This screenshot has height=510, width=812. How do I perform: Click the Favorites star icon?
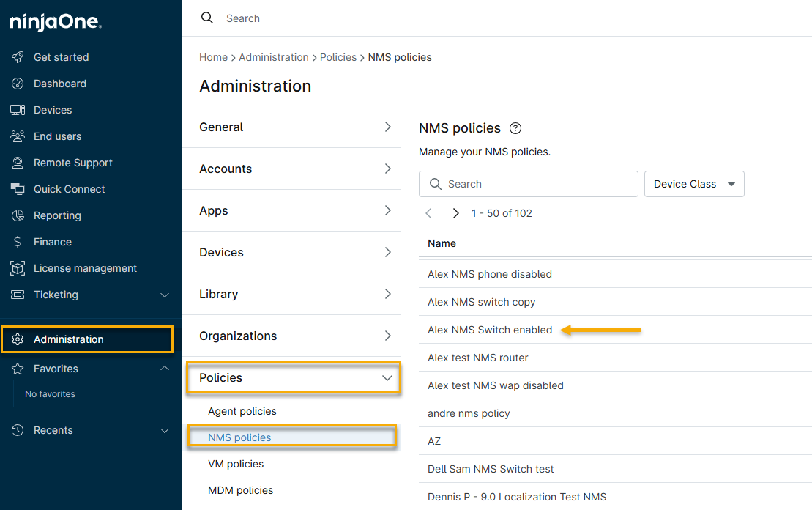(18, 369)
